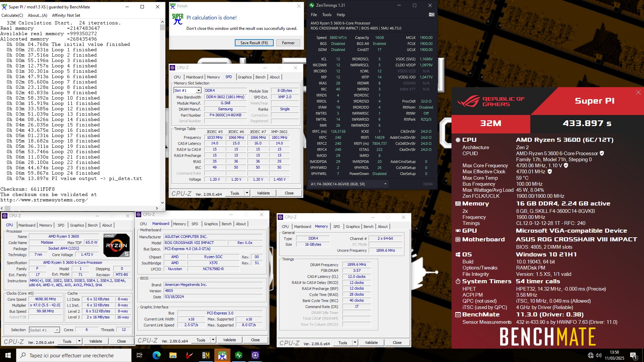Viewport: 644px width, 362px height.
Task: Launch Microsoft Edge from taskbar
Action: (156, 355)
